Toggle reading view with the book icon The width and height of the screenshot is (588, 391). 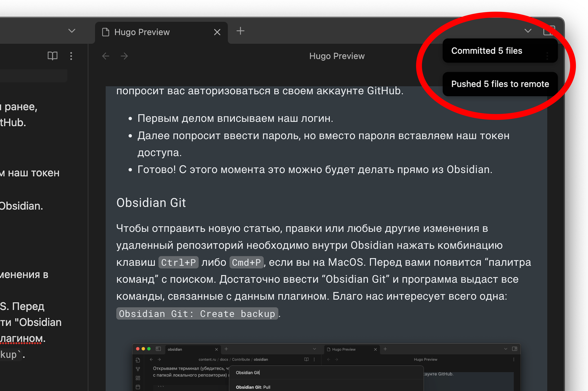52,56
